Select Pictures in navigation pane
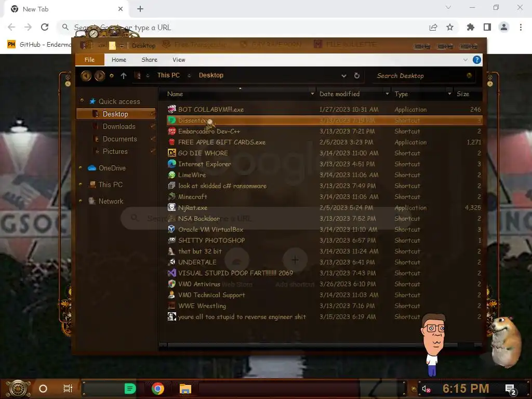532x399 pixels. (115, 151)
